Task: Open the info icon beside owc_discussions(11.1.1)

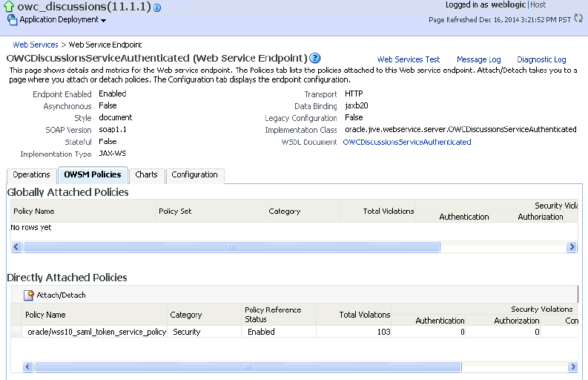Action: click(x=157, y=7)
